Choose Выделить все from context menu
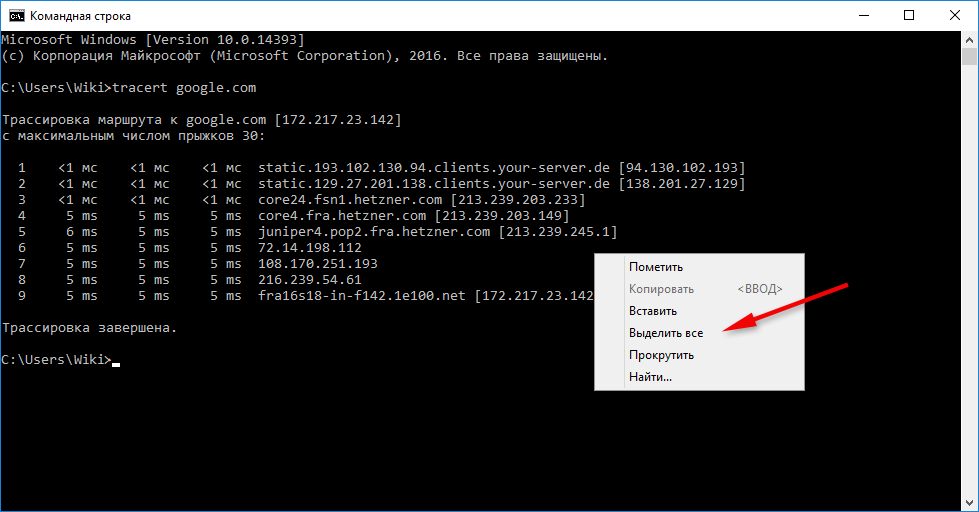The width and height of the screenshot is (979, 512). click(x=665, y=333)
